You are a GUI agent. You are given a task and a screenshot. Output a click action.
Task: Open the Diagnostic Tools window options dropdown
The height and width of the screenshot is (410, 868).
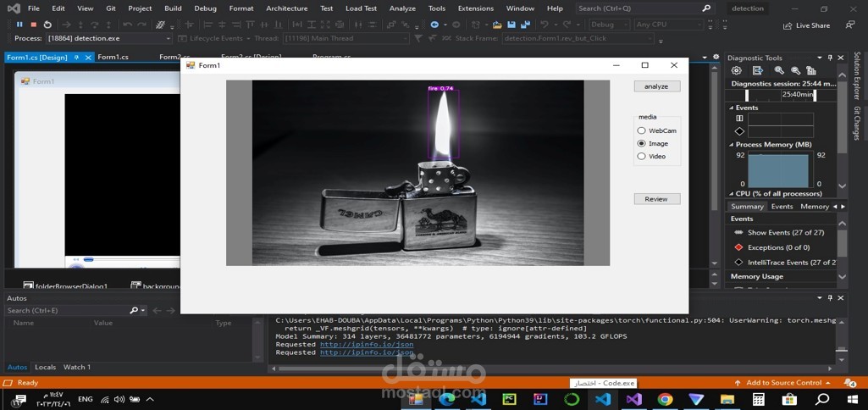[819, 58]
